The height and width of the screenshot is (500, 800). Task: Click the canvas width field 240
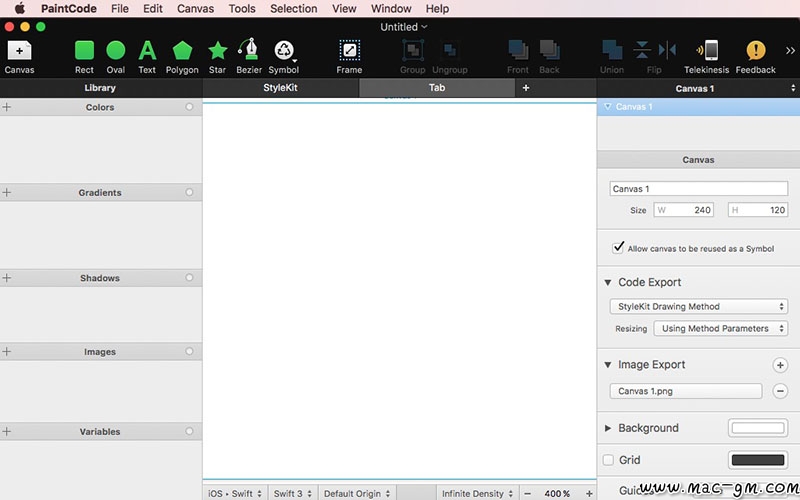(x=684, y=210)
